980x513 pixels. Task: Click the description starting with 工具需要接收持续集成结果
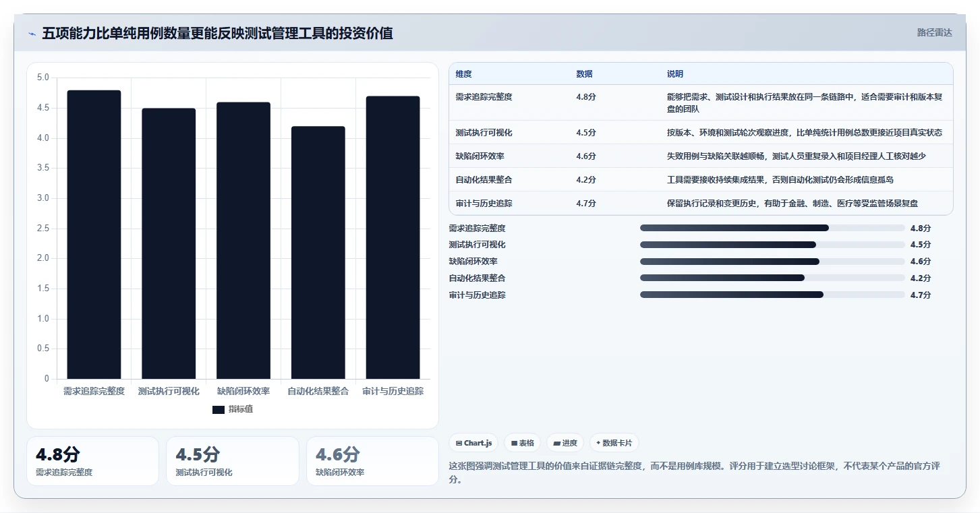tap(780, 180)
